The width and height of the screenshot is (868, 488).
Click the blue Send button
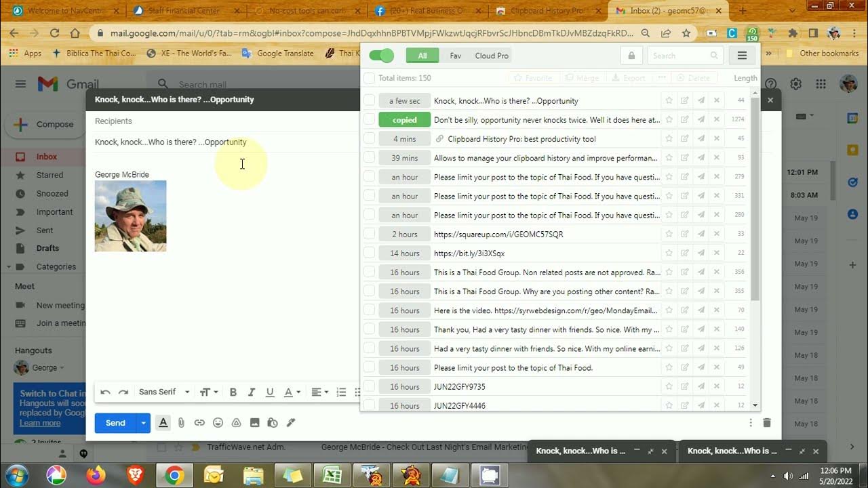point(115,422)
